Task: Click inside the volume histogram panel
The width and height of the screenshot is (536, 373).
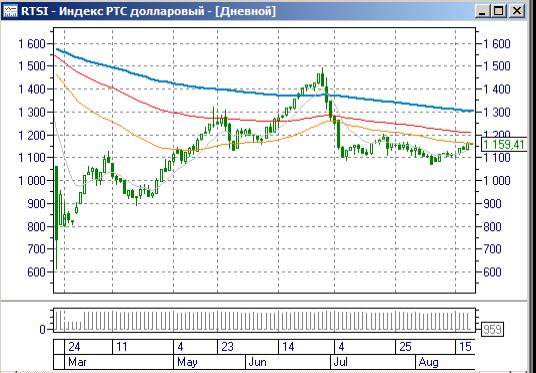Action: (x=264, y=320)
